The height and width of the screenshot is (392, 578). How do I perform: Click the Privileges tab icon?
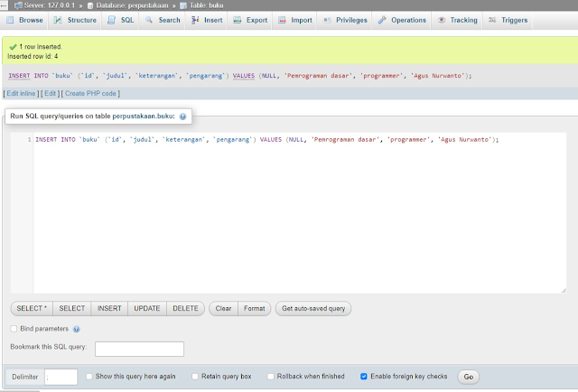click(327, 20)
